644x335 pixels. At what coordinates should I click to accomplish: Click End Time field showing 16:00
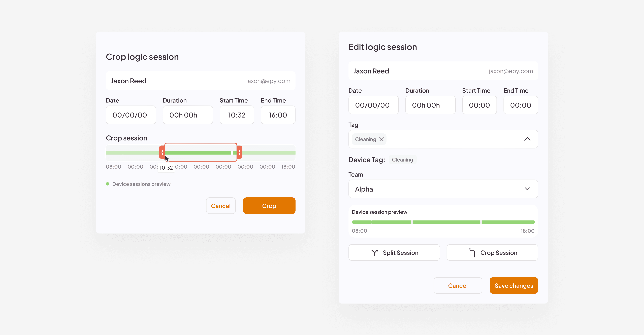(278, 115)
